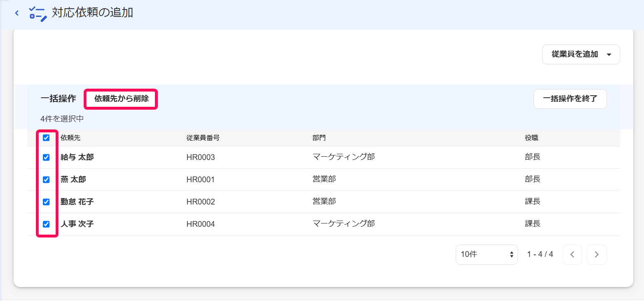
Task: Click 部長 in the 給与 太郎 row
Action: [533, 157]
